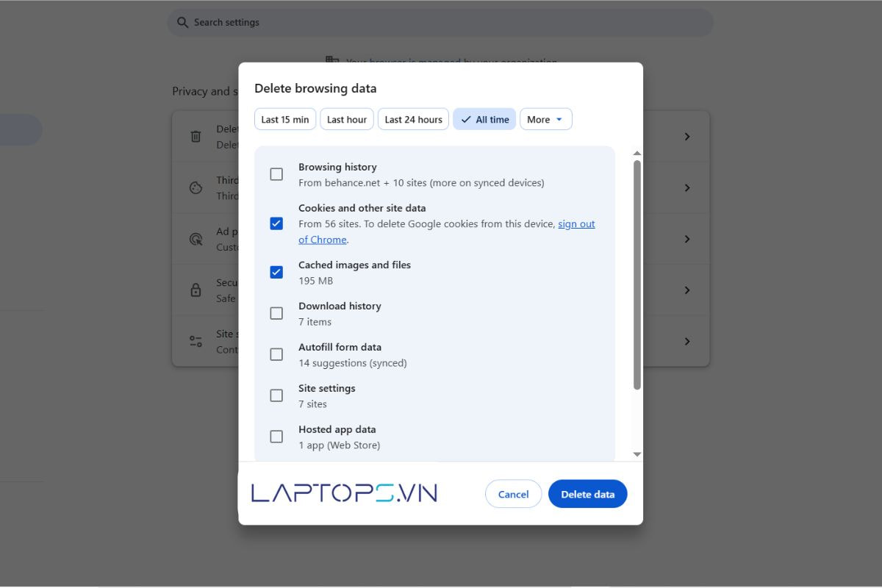
Task: Click the search magnifier icon
Action: 183,23
